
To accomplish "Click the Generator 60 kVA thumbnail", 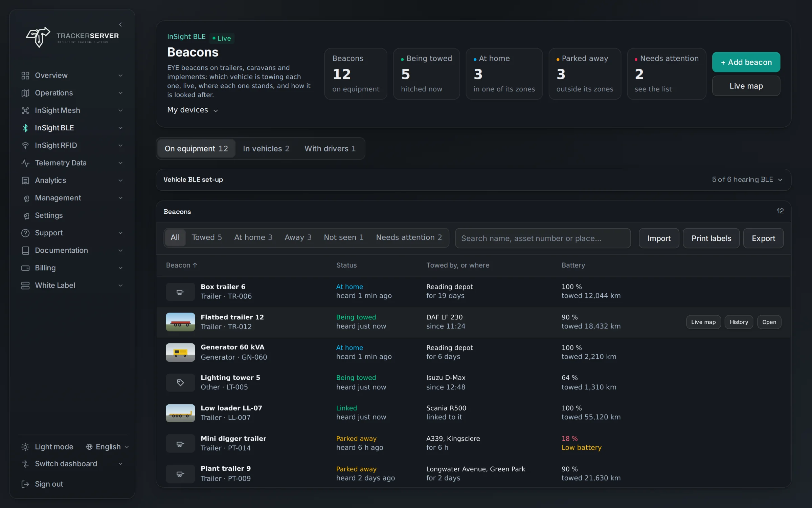I will (180, 352).
